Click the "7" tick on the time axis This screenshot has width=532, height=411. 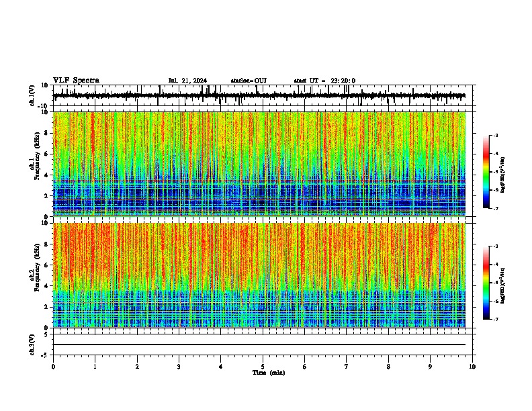pyautogui.click(x=347, y=367)
